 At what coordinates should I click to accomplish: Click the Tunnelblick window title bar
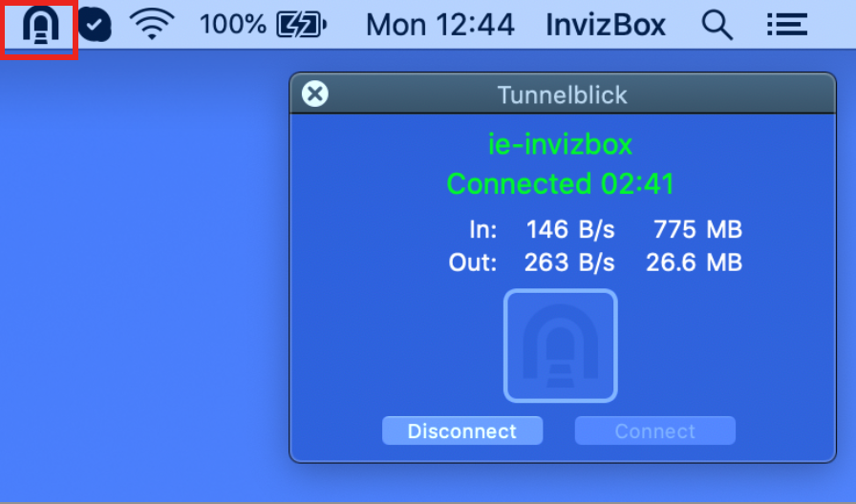coord(563,94)
